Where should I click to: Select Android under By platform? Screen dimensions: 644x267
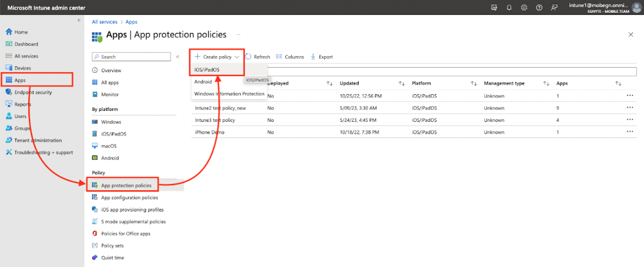(109, 158)
